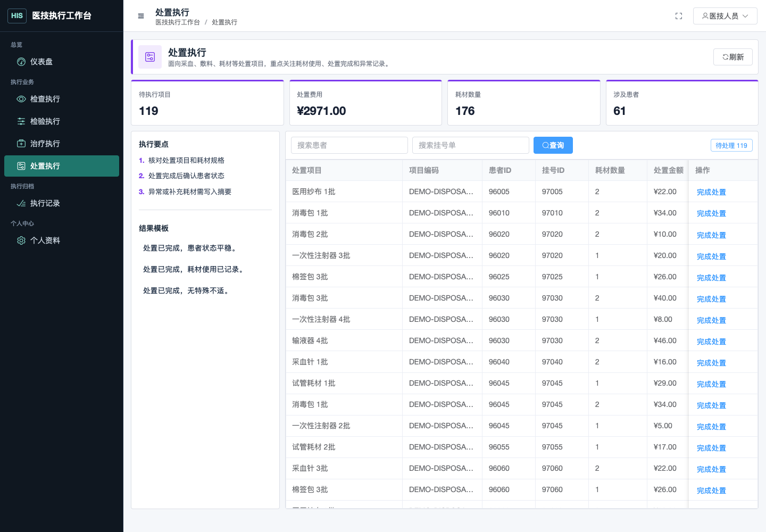
Task: Click the 待执行项目 119 stat card
Action: tap(207, 103)
